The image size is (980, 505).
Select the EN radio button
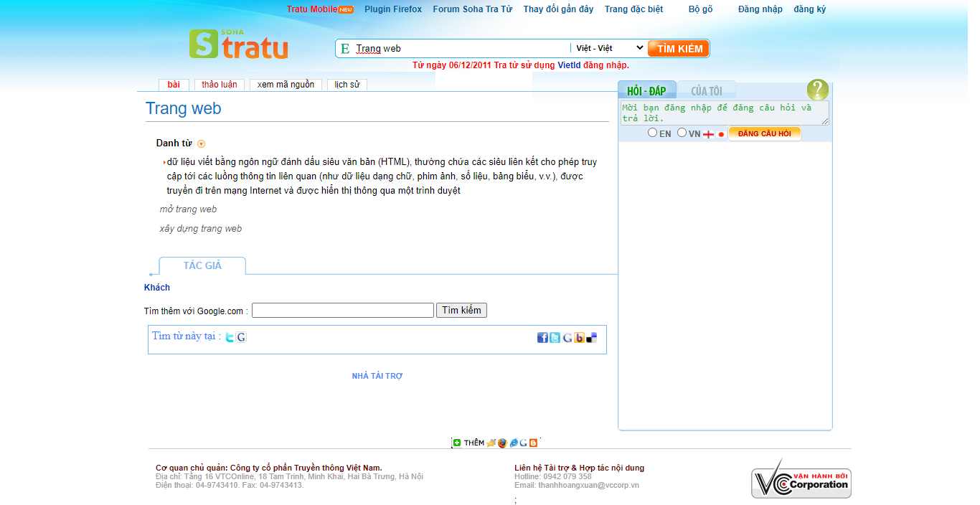point(653,132)
